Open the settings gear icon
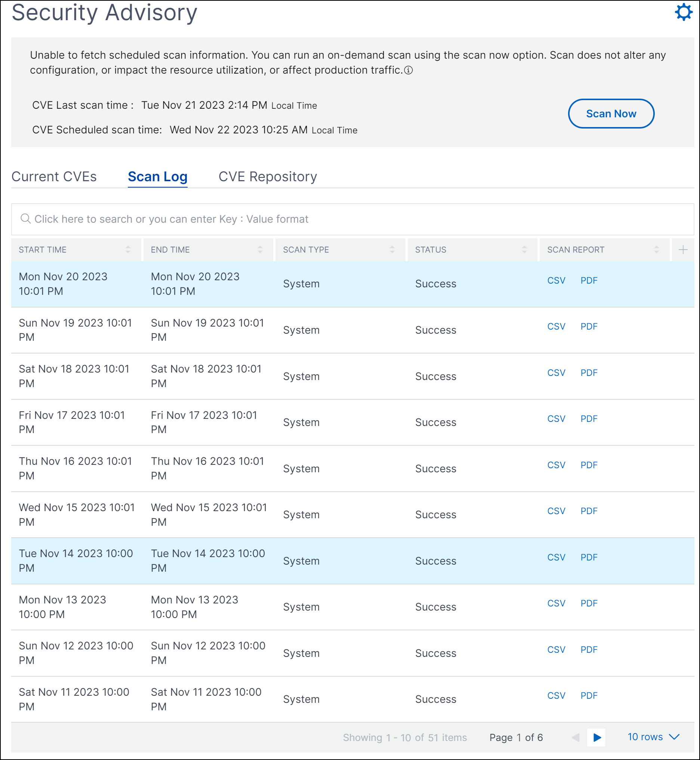Screen dimensions: 700x760 (684, 12)
